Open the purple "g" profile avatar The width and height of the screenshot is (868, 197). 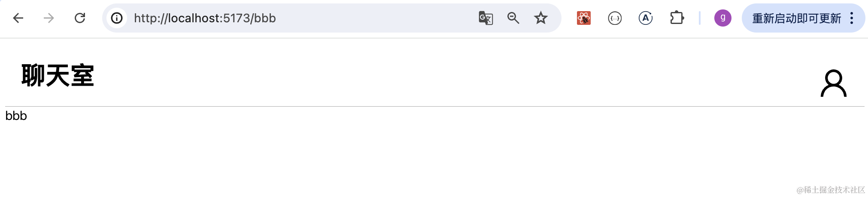(723, 18)
